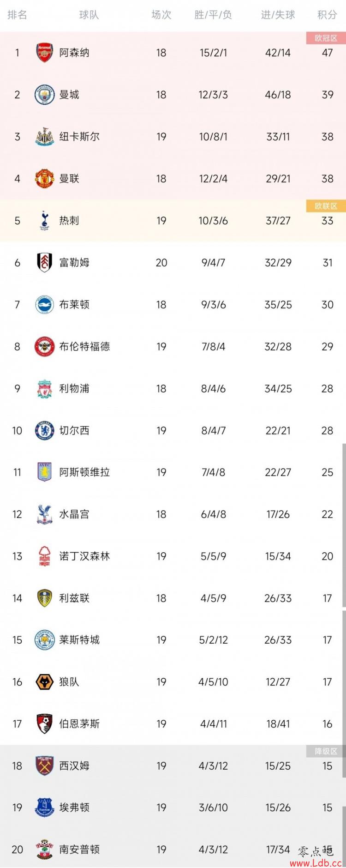This screenshot has height=868, width=346.
Task: Click the 降级区 relegation zone tag
Action: [x=326, y=751]
